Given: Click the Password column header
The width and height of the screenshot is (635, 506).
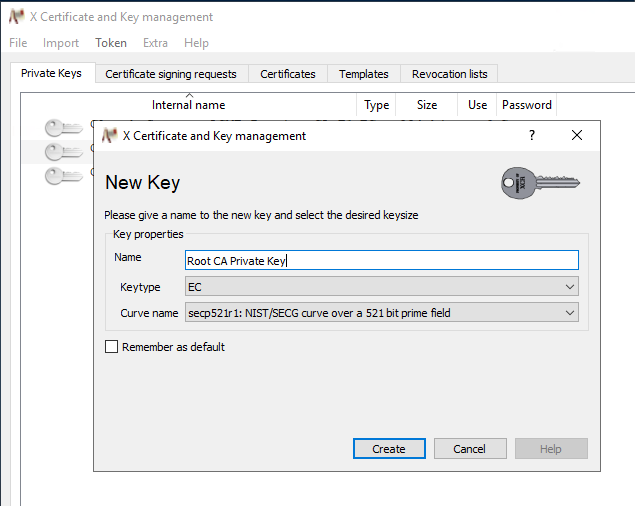Looking at the screenshot, I should coord(526,105).
